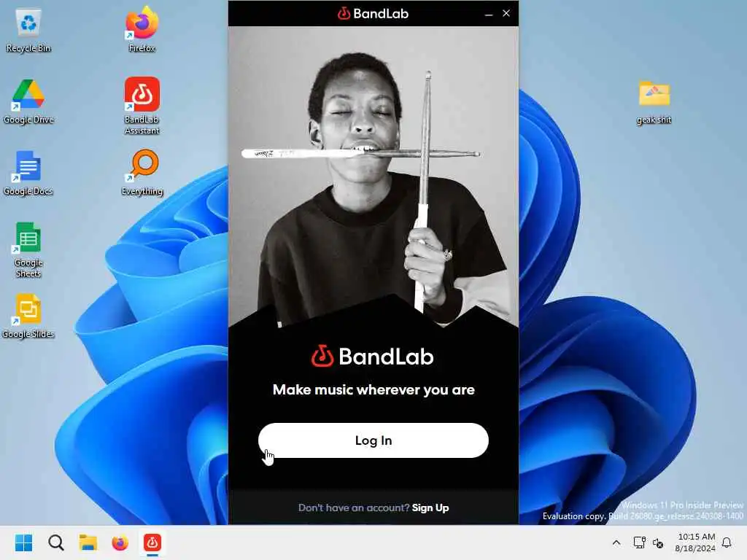
Task: Select the BandLab Assistant desktop icon
Action: pyautogui.click(x=142, y=106)
